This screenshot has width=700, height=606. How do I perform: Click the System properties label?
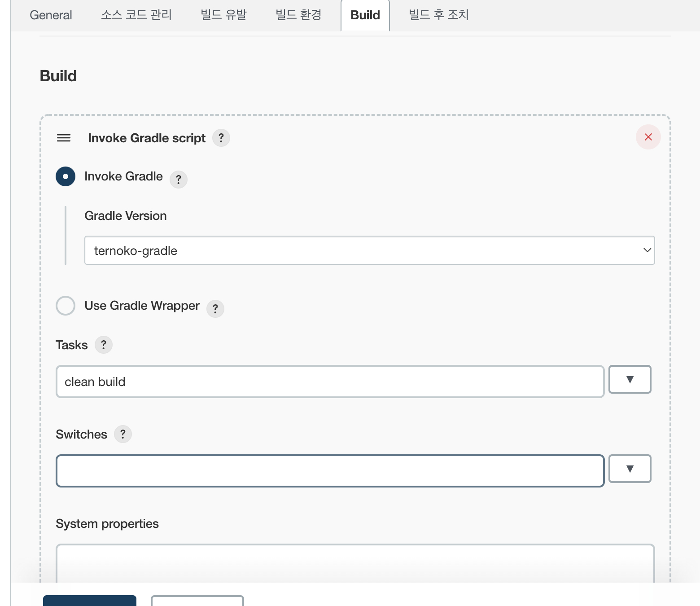[107, 524]
